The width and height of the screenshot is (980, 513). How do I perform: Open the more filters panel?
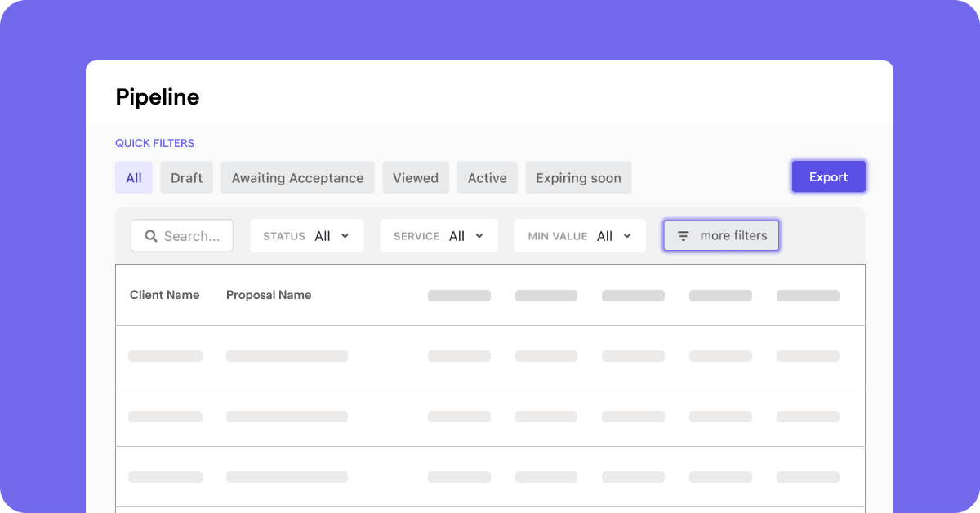[x=721, y=235]
